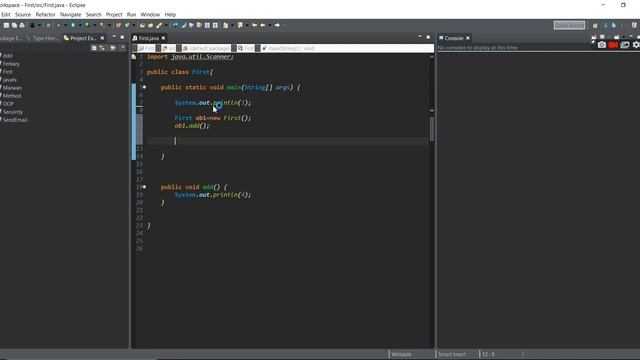
Task: Click the (default package) breadcrumb segment
Action: point(206,48)
